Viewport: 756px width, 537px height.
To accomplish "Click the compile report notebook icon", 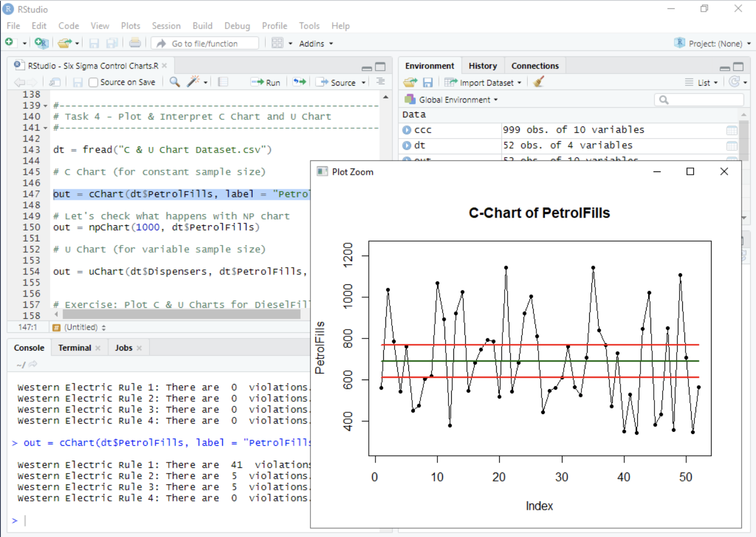I will pyautogui.click(x=223, y=82).
